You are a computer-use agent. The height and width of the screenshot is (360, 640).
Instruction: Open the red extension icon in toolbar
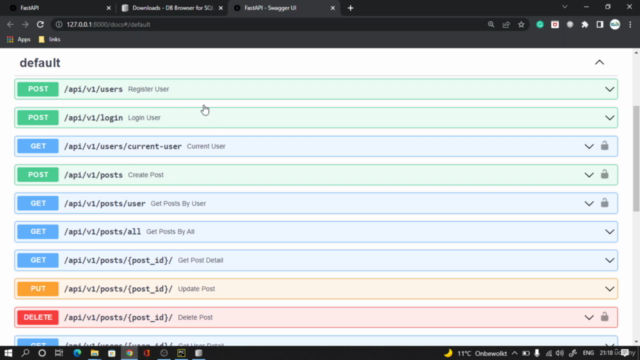coord(555,24)
